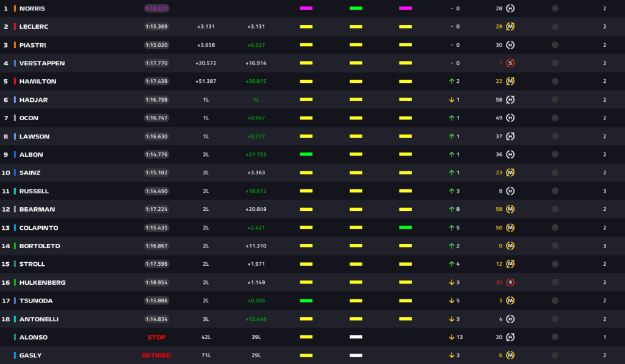
Task: Click green position-gain arrow in Hamilton's row
Action: coord(451,82)
